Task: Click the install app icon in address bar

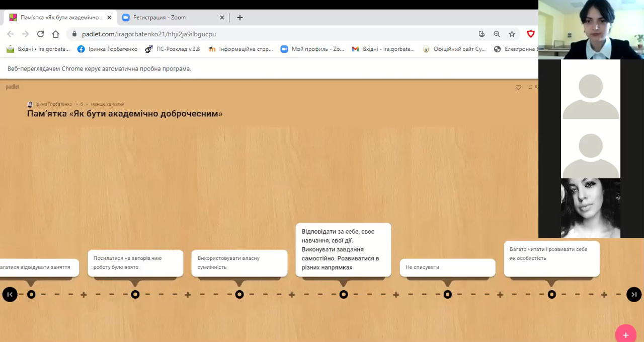Action: pos(481,34)
